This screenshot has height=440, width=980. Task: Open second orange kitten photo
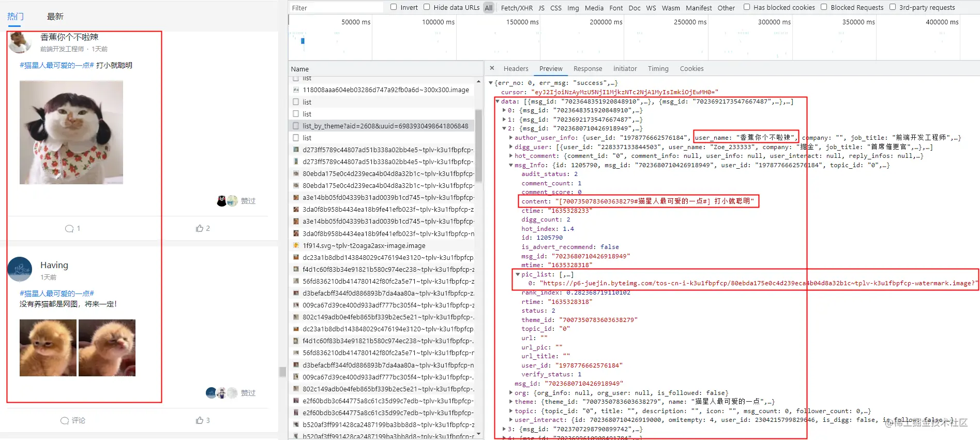pyautogui.click(x=107, y=348)
